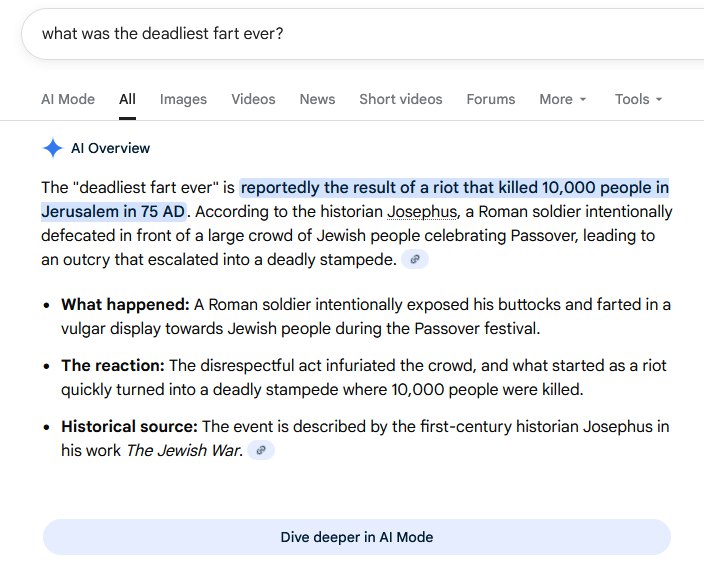Switch to the News tab
This screenshot has width=704, height=574.
pos(317,99)
